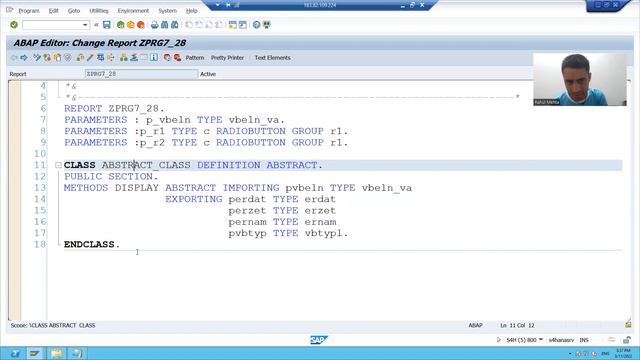This screenshot has height=360, width=640.
Task: Open the Goto menu
Action: pyautogui.click(x=74, y=11)
